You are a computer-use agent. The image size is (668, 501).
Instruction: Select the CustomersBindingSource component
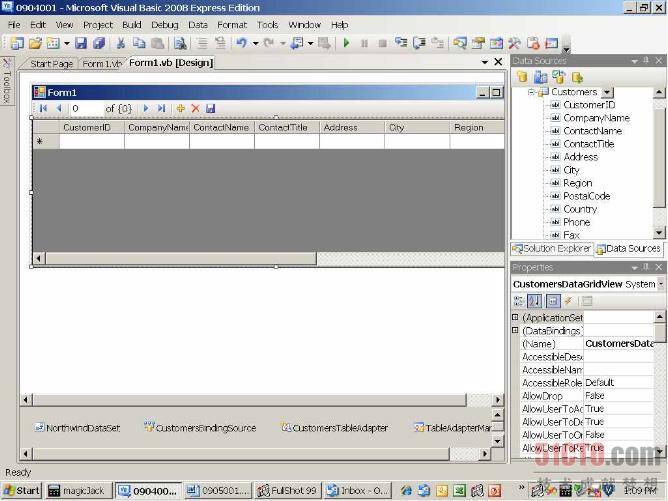click(x=200, y=428)
